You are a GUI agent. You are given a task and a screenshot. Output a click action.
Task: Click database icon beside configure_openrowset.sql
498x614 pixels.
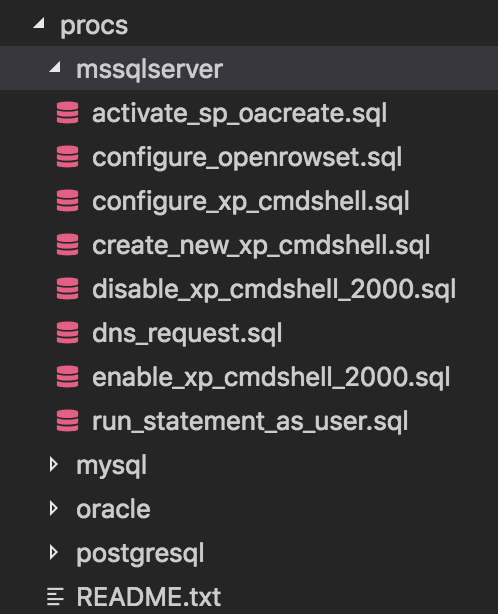(67, 157)
